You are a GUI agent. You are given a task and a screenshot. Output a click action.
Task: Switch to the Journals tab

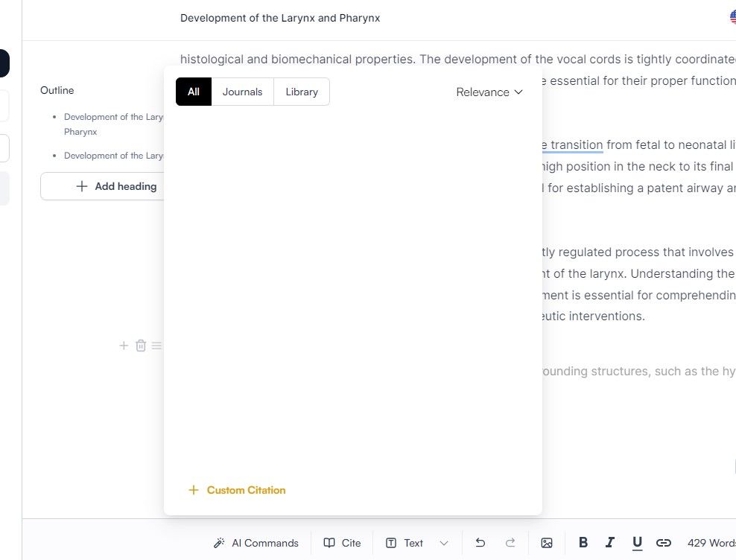[242, 92]
